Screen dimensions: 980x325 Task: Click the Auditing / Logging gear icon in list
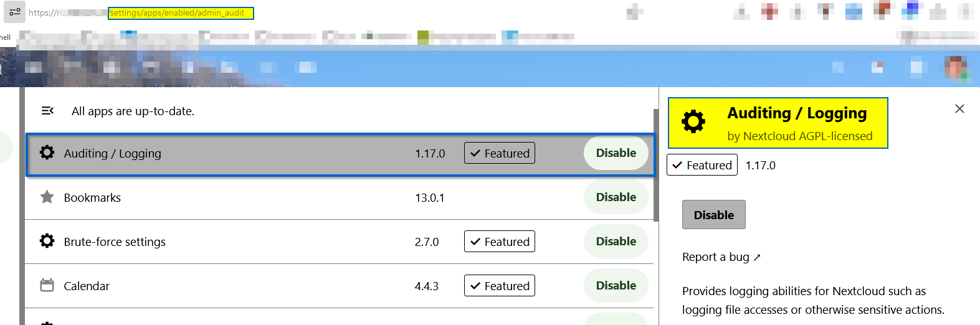point(47,153)
